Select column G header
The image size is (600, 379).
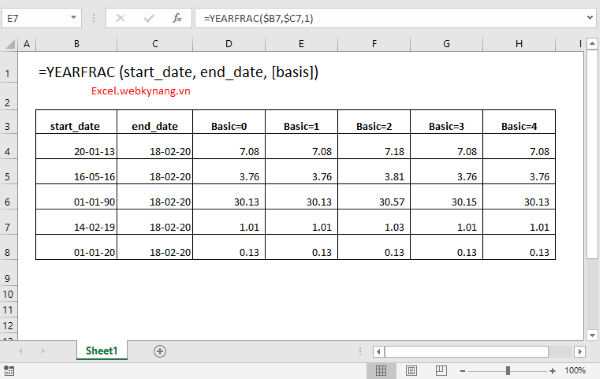(447, 44)
